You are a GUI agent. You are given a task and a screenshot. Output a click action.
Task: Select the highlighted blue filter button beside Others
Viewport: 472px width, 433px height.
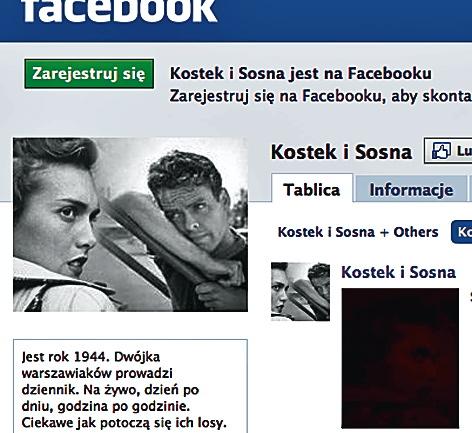click(462, 232)
